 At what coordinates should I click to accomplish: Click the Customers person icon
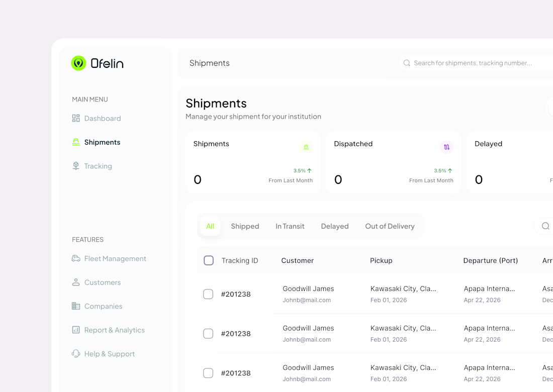pos(76,282)
